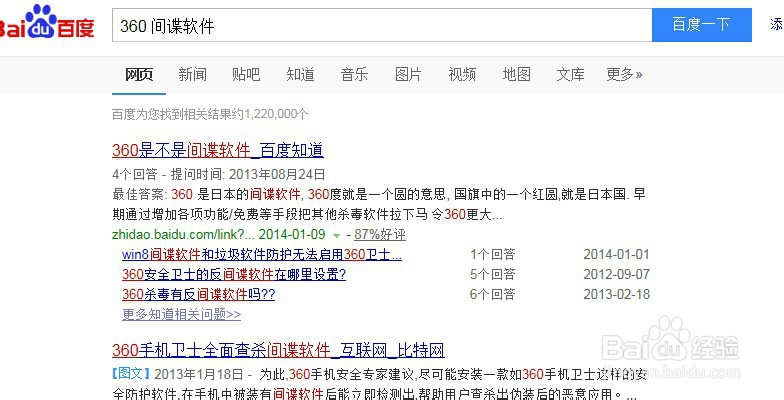Click the 6个回答 text

tap(492, 294)
